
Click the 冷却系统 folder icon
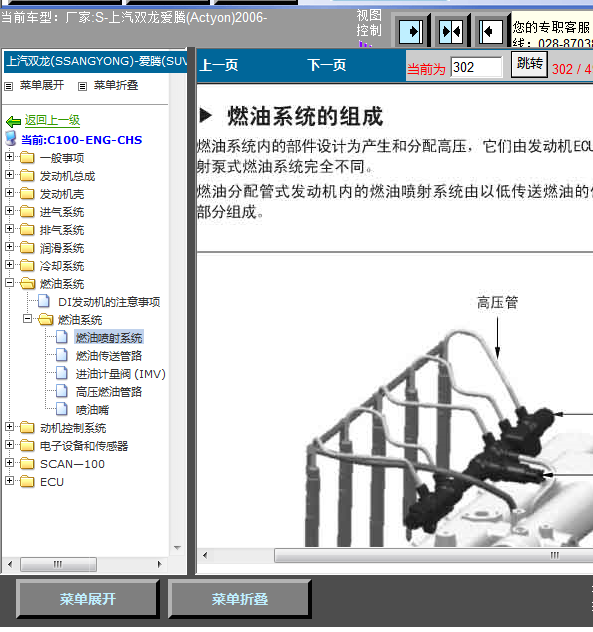coord(27,265)
